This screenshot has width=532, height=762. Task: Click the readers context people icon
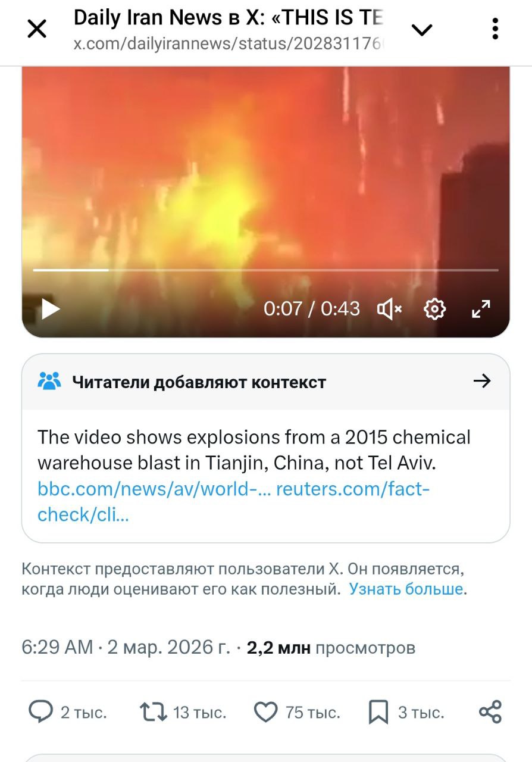(x=49, y=381)
